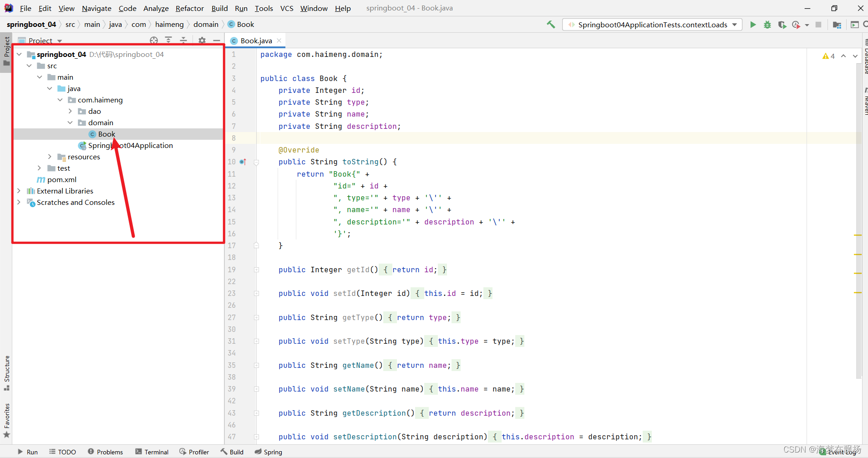Open the TODO tool window
The width and height of the screenshot is (868, 458).
[62, 452]
